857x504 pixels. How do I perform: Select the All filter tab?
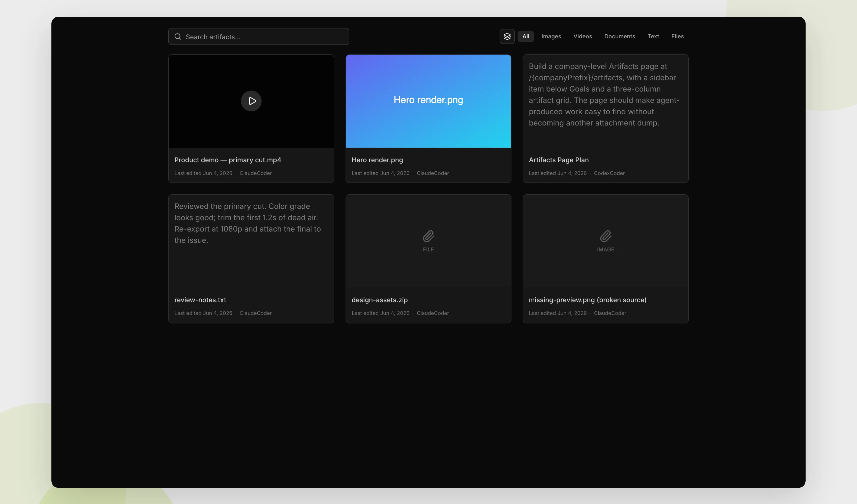(526, 36)
